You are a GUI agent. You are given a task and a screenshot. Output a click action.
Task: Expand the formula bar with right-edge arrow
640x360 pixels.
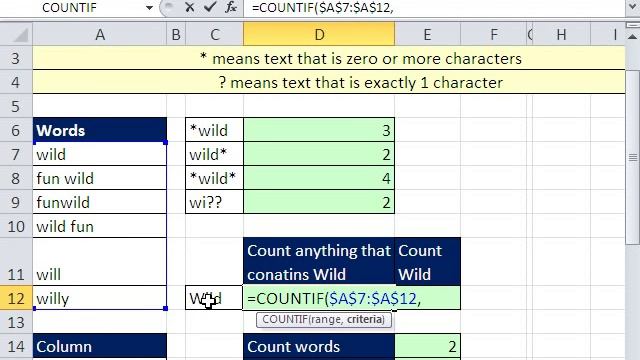pyautogui.click(x=632, y=7)
